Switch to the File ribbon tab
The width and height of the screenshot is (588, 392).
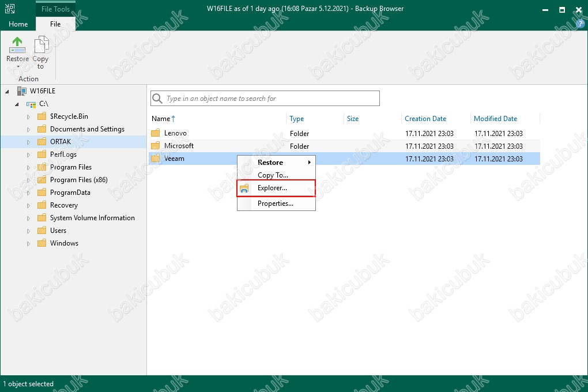tap(55, 24)
